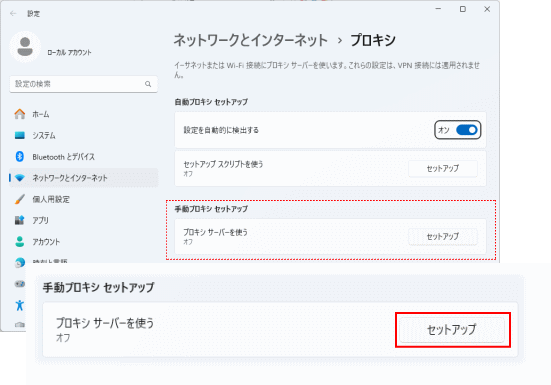Image resolution: width=551 pixels, height=385 pixels.
Task: Select ネットワークとインターネット in sidebar
Action: 83,178
